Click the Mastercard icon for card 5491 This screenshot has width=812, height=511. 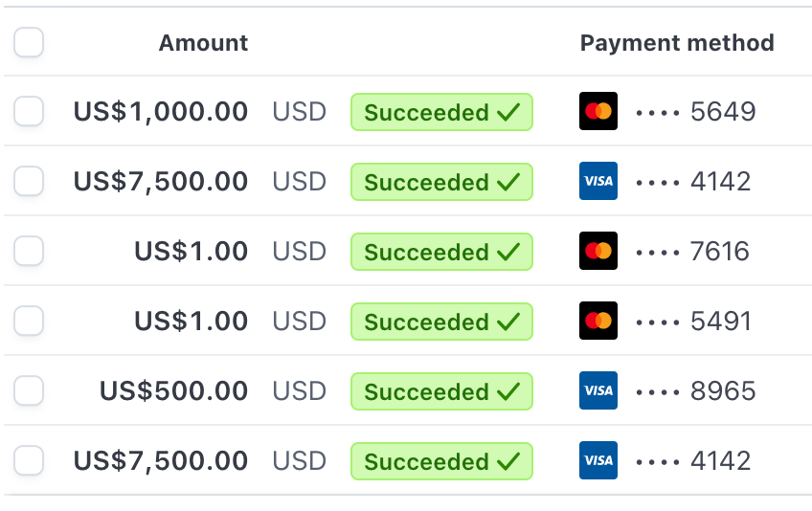pyautogui.click(x=598, y=321)
